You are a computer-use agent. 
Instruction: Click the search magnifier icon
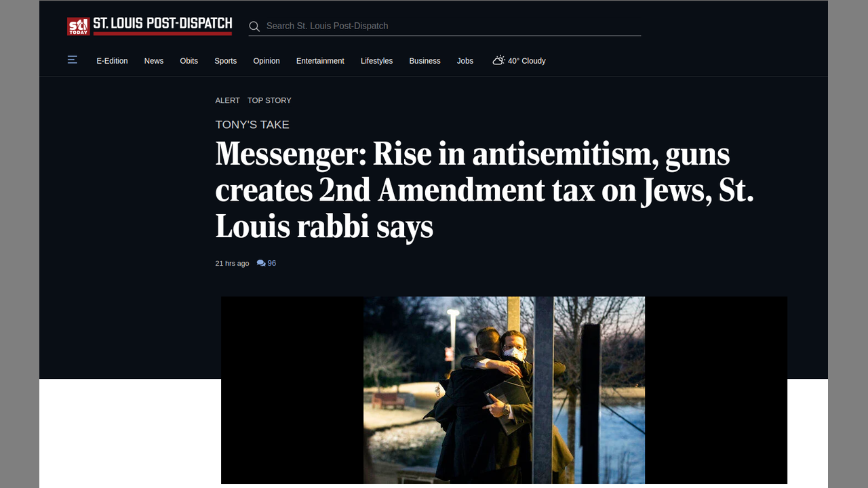coord(254,26)
